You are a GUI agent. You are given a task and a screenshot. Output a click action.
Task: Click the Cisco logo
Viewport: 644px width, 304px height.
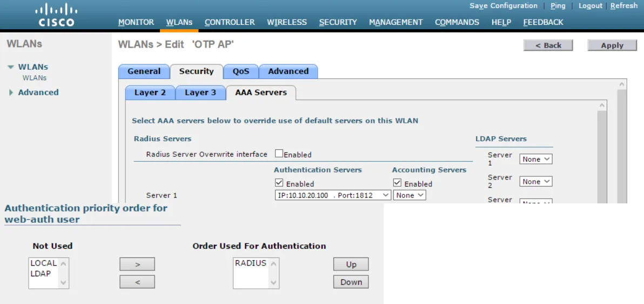(57, 15)
